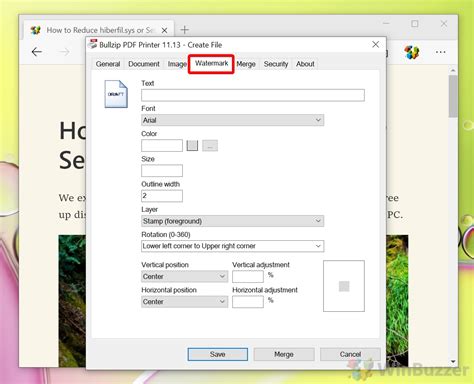Image resolution: width=474 pixels, height=384 pixels.
Task: Click the Horizontal adjustment percent field
Action: 248,302
